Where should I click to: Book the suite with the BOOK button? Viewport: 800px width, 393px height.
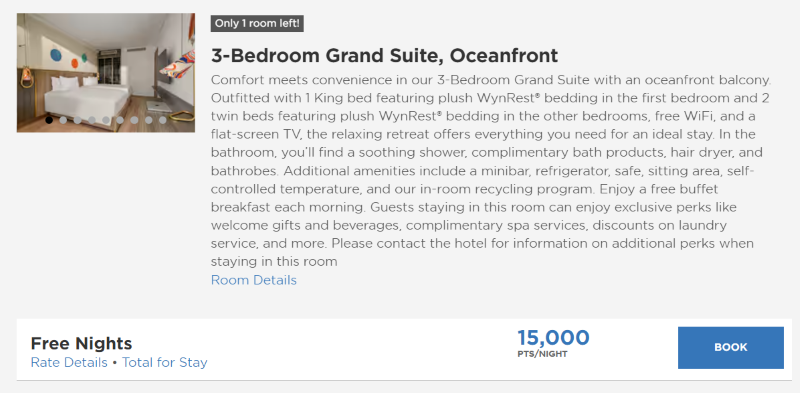click(x=731, y=348)
